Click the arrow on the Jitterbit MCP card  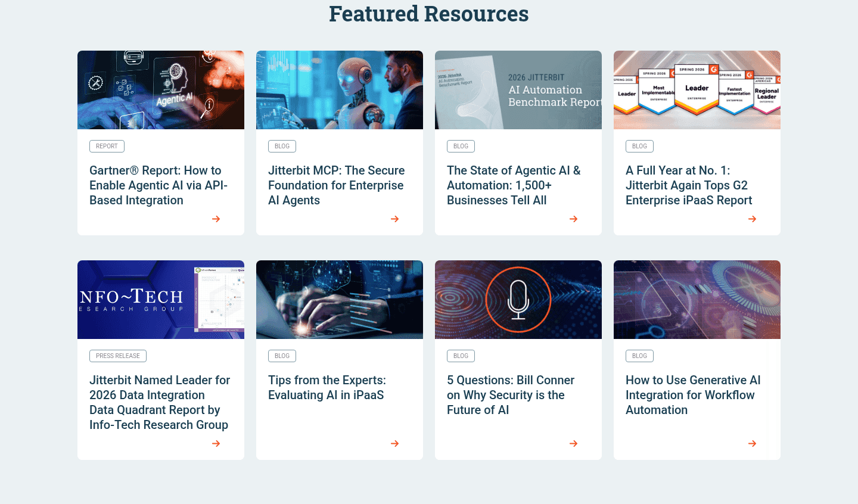coord(394,219)
